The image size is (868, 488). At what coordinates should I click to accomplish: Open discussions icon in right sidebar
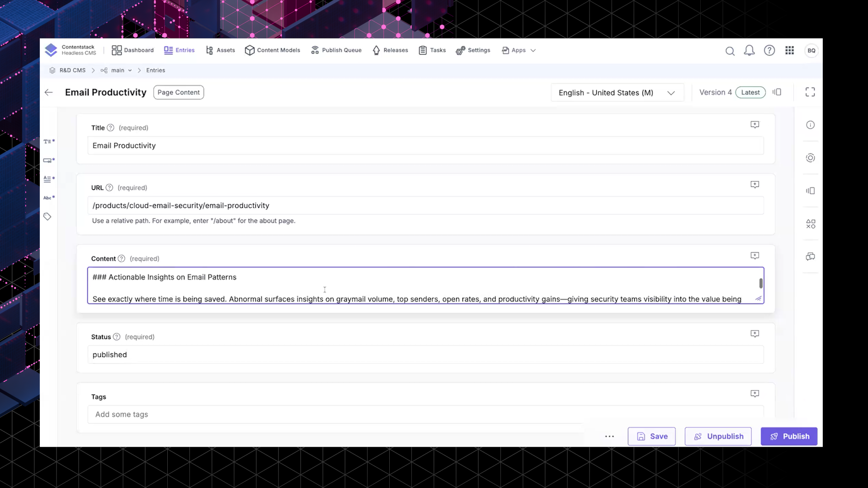click(x=810, y=257)
